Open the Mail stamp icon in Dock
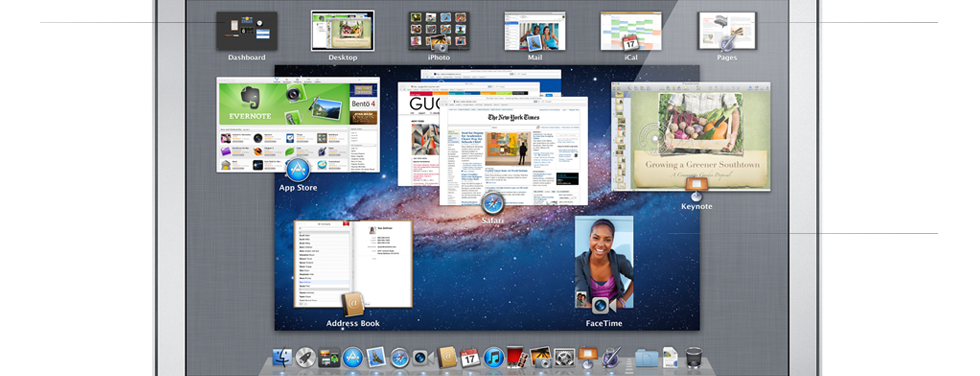Viewport: 980px width, 376px height. [x=376, y=357]
